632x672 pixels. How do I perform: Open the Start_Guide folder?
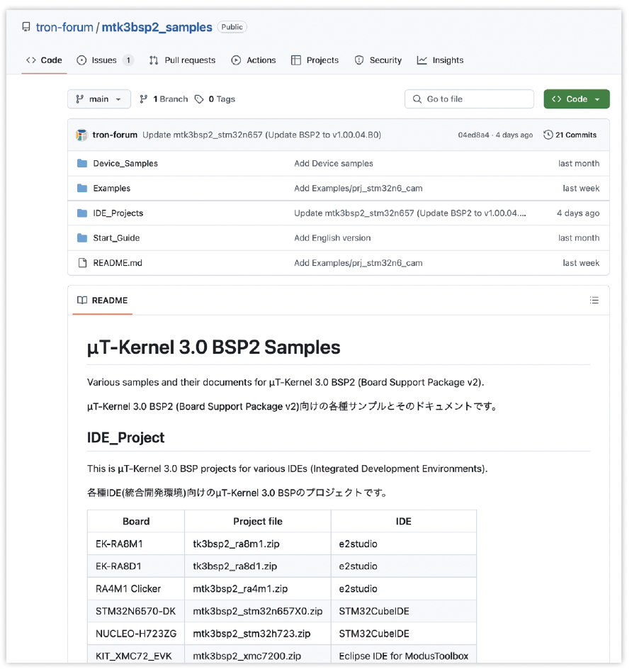(x=116, y=238)
